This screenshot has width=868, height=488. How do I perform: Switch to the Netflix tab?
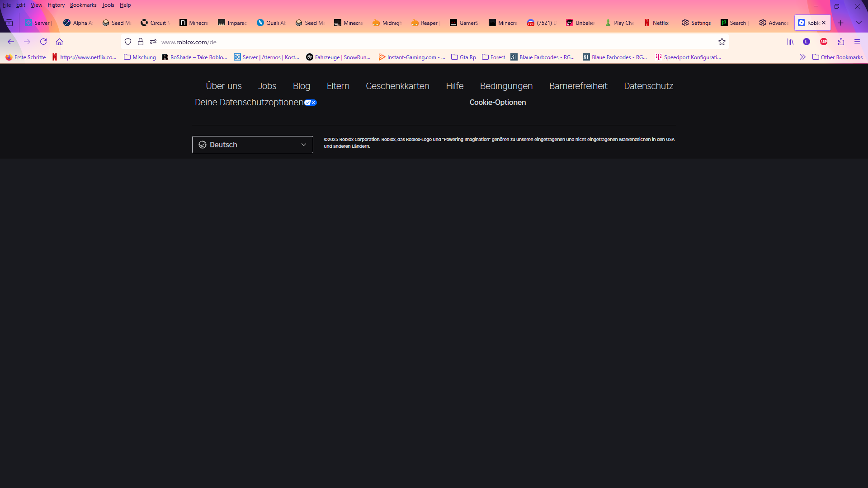tap(658, 23)
